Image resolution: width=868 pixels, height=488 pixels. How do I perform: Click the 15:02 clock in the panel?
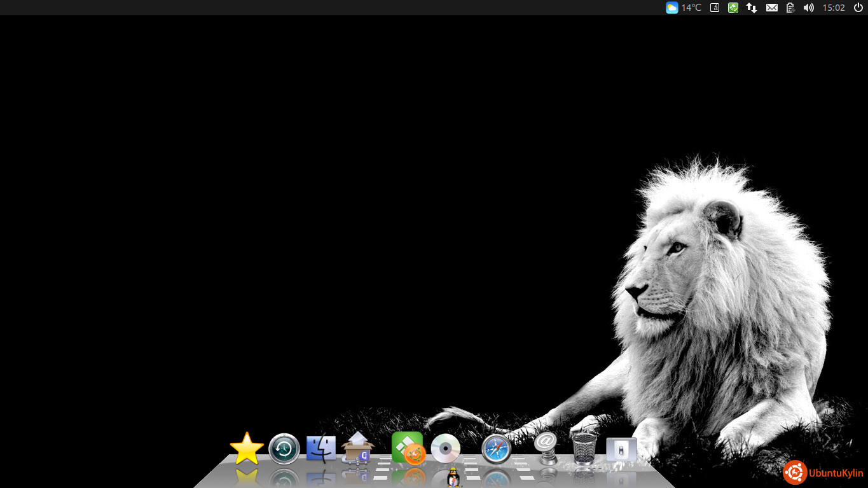click(833, 8)
